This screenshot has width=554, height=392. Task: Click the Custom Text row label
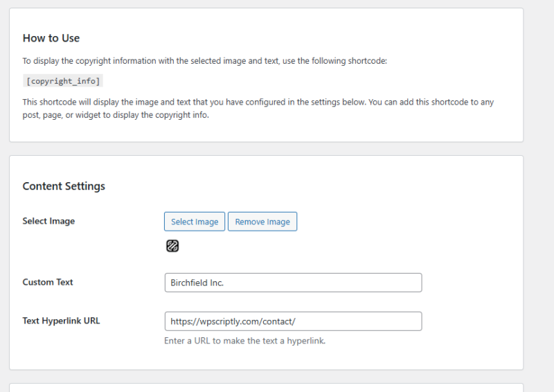pyautogui.click(x=48, y=282)
